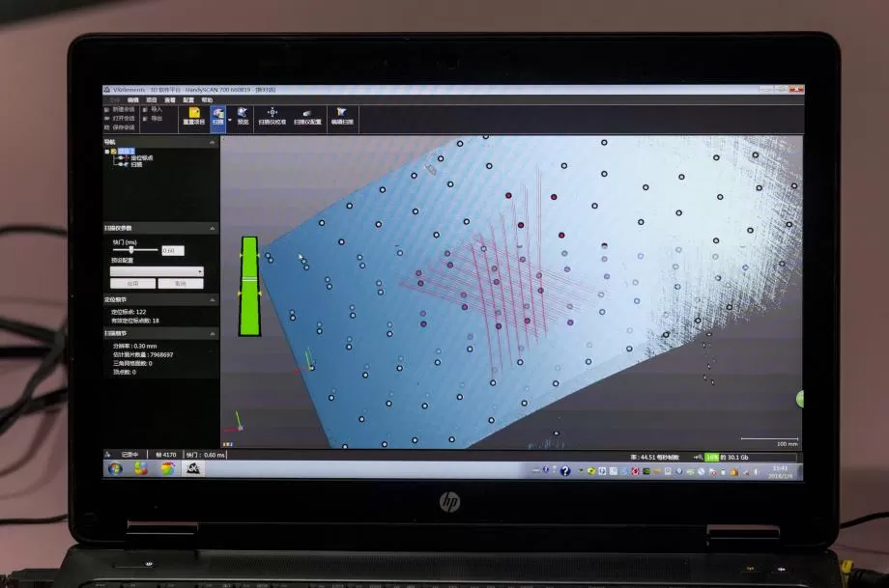Collapse the Scanner Parameters (扫描仪参数) panel

[213, 228]
